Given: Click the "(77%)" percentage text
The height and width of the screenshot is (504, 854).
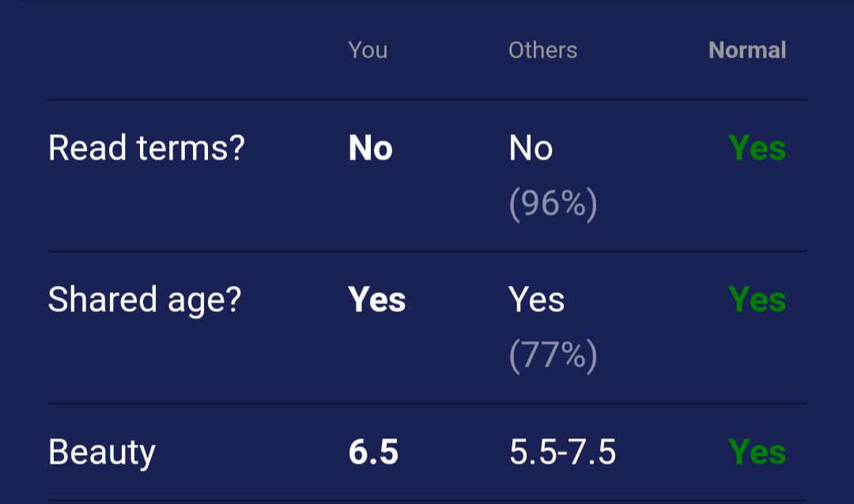Looking at the screenshot, I should pos(553,356).
